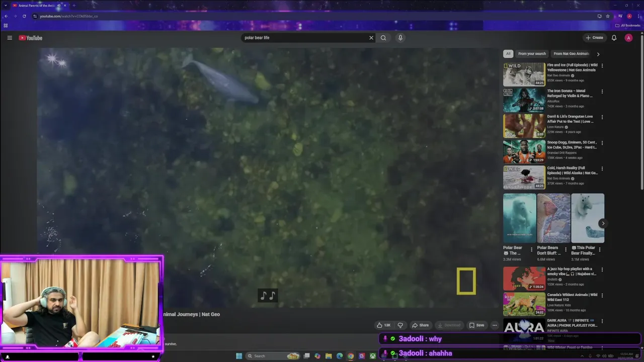Open the browser tab search dropdown
The height and width of the screenshot is (362, 644).
coord(5,6)
